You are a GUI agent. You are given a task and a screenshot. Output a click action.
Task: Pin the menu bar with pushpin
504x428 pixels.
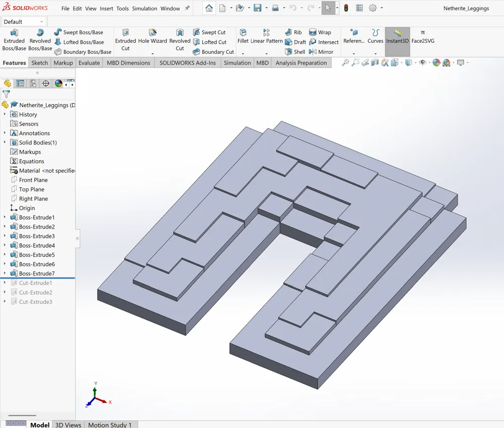point(187,9)
